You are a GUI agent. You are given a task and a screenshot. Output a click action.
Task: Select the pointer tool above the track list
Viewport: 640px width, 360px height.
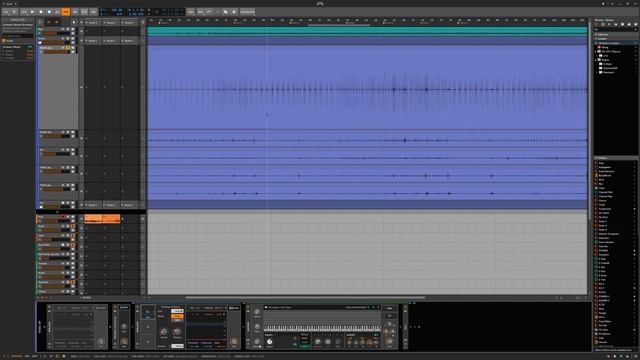[x=73, y=22]
